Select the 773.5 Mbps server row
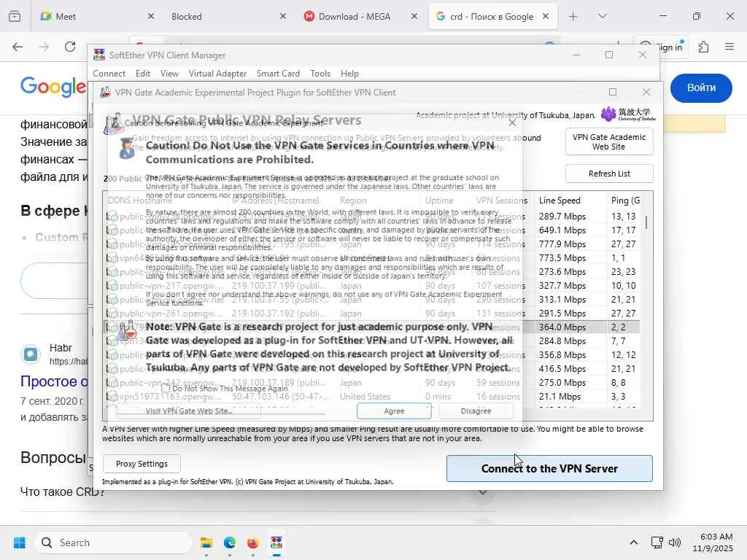This screenshot has width=747, height=560. 371,257
